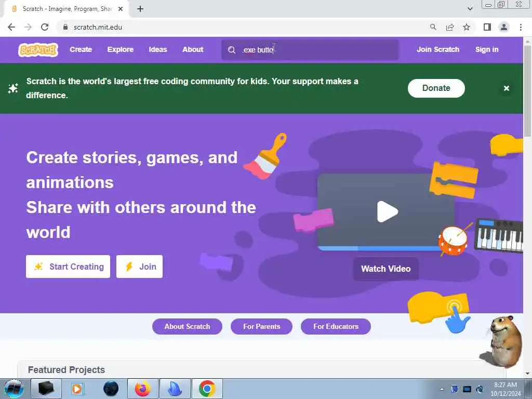Play the intro video with the play icon

click(387, 211)
